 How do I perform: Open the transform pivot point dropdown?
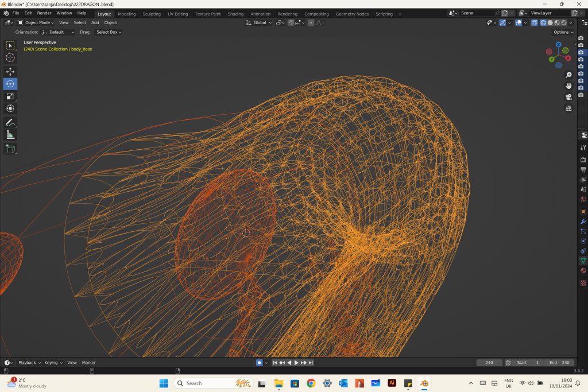[x=280, y=23]
